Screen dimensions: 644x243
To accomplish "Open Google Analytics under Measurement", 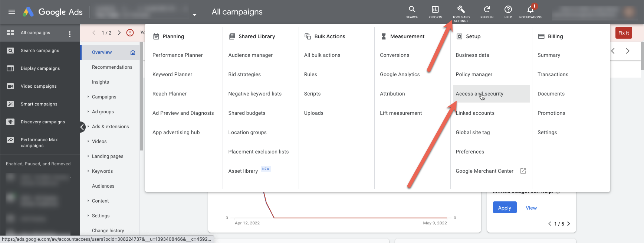I will tap(400, 74).
